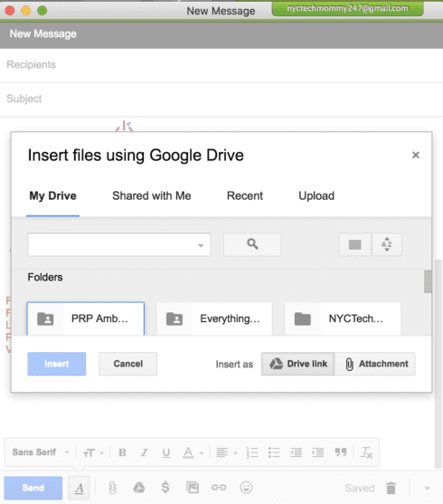Send the email message

pyautogui.click(x=33, y=488)
